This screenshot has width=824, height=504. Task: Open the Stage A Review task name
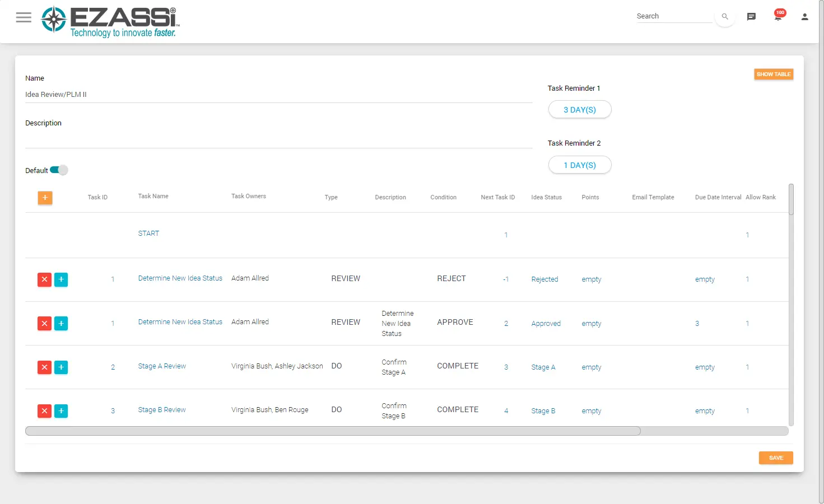tap(162, 366)
